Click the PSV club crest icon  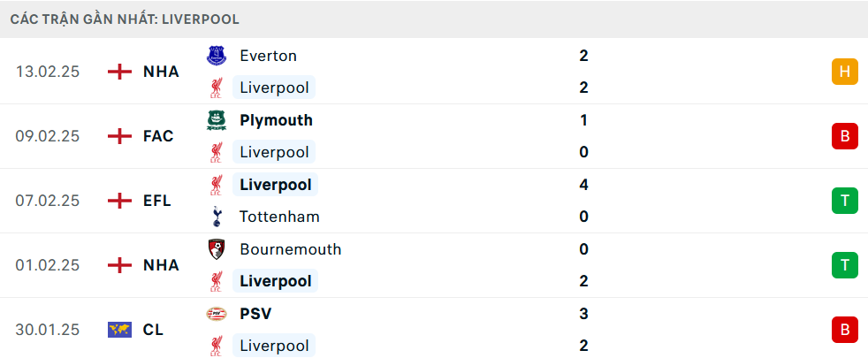click(x=216, y=314)
